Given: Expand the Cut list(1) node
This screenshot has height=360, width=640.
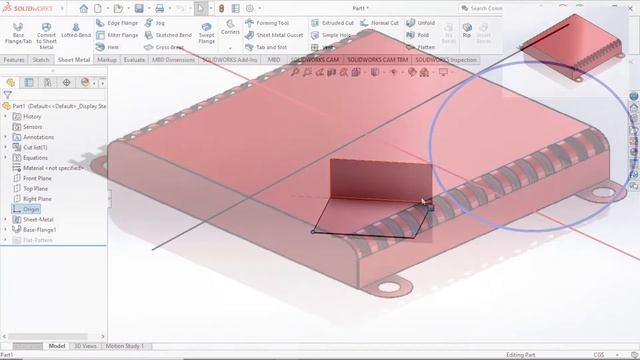Looking at the screenshot, I should pyautogui.click(x=5, y=147).
